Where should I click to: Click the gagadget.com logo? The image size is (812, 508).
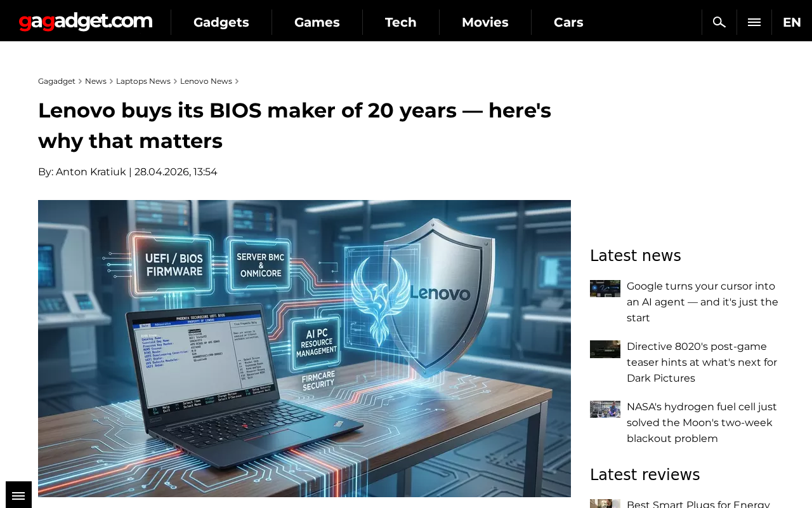point(86,22)
